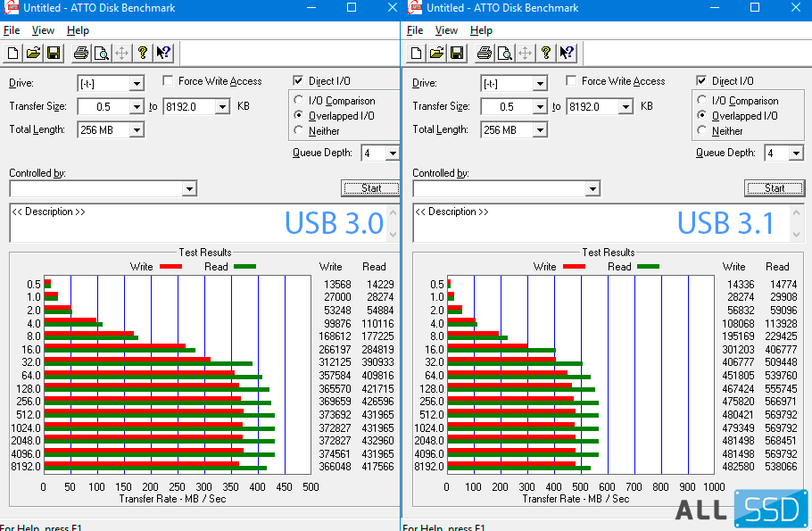Click the context help arrow icon in the USB 3.1 window
Viewport: 812px width, 531px height.
567,53
